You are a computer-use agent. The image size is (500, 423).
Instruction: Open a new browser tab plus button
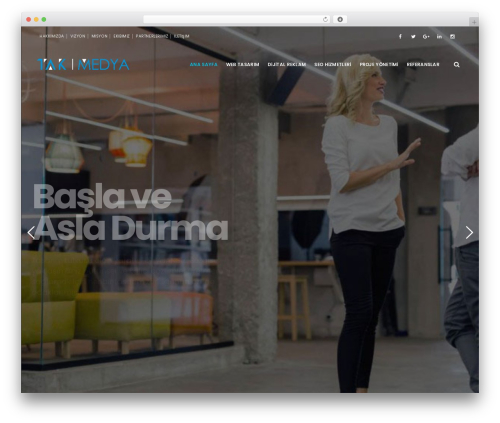coord(474,22)
